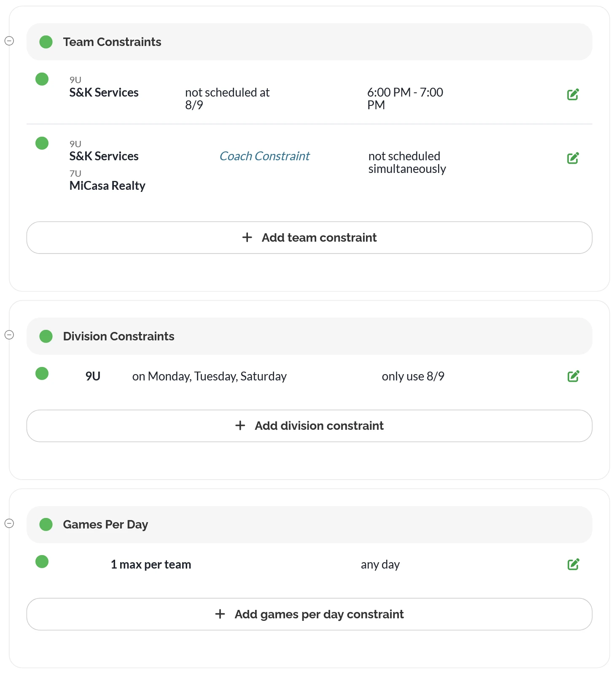Toggle green dot on Games Per Day header
Screen dimensions: 616x674
46,524
